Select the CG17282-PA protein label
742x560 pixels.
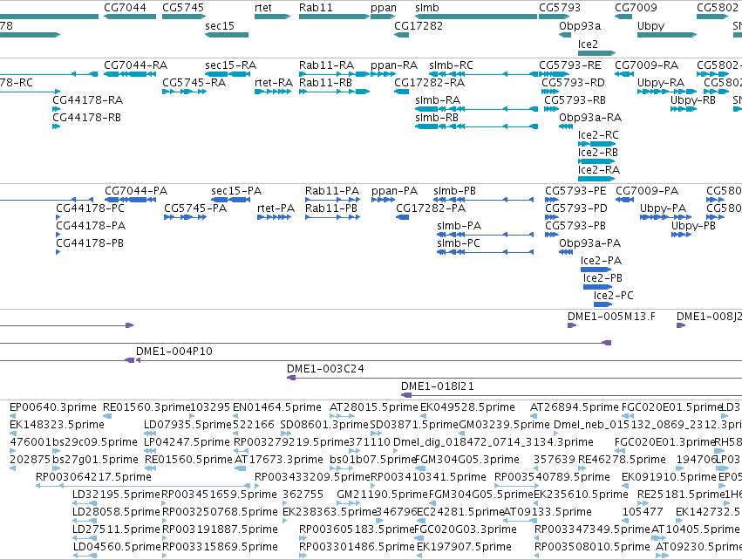(431, 208)
